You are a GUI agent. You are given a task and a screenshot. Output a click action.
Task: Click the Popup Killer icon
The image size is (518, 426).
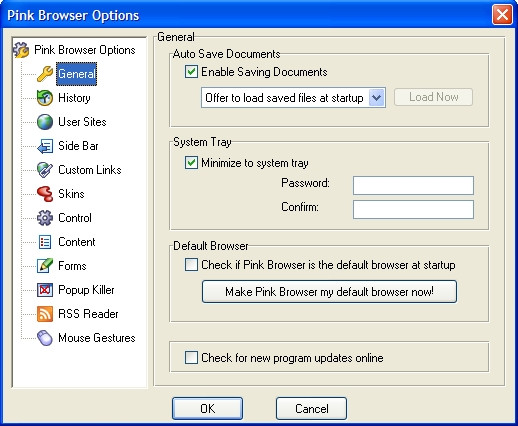tap(45, 290)
